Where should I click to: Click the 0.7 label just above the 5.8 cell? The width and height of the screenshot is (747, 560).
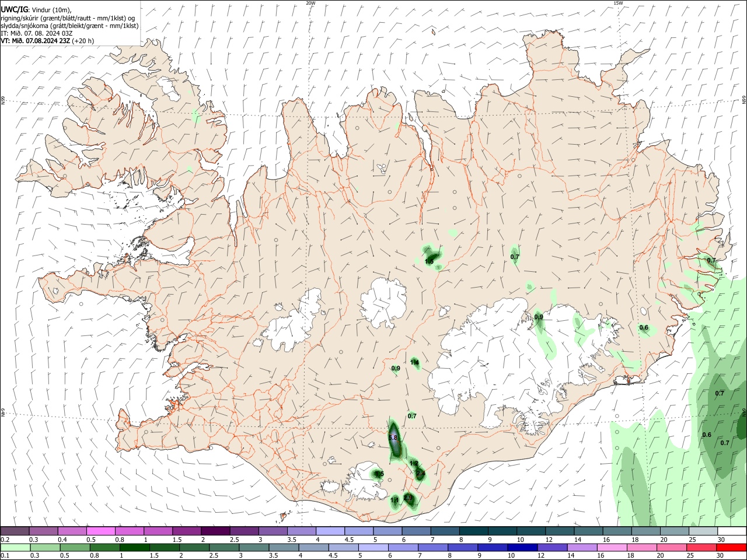coord(412,416)
